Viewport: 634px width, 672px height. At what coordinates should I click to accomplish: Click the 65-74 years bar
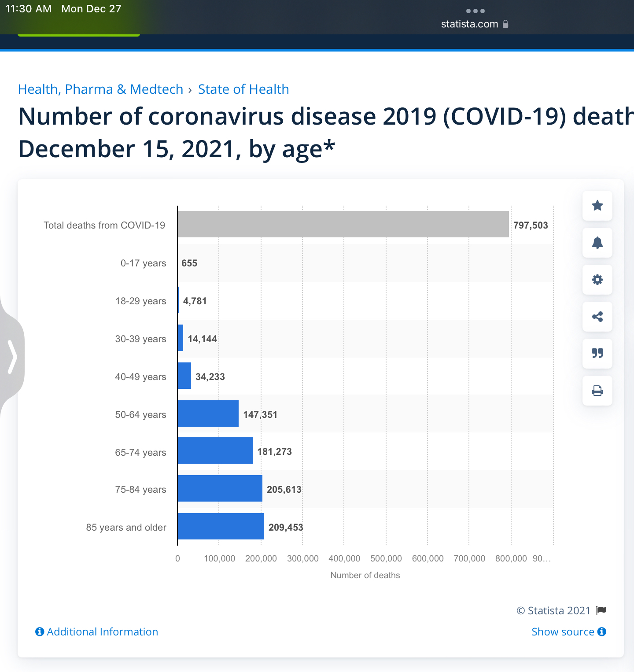tap(215, 451)
